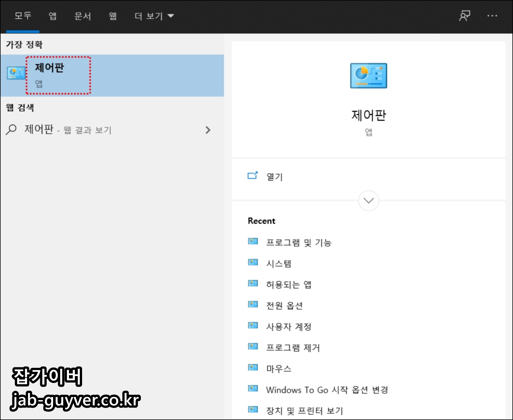Open recent item 사용자 계정

click(x=288, y=327)
